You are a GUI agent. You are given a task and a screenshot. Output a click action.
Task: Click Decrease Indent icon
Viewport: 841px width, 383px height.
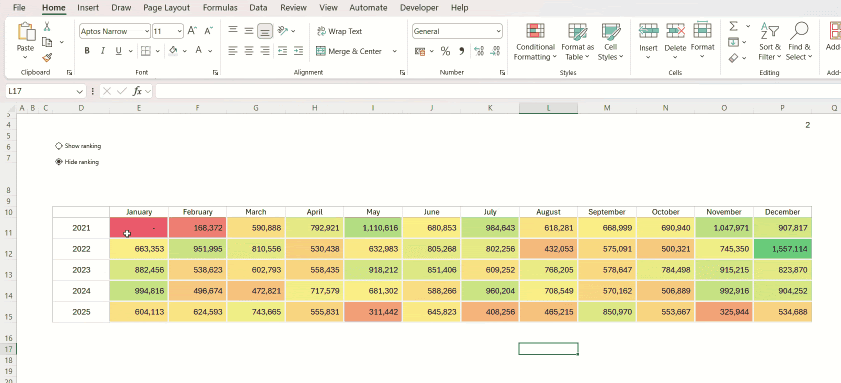(x=283, y=51)
